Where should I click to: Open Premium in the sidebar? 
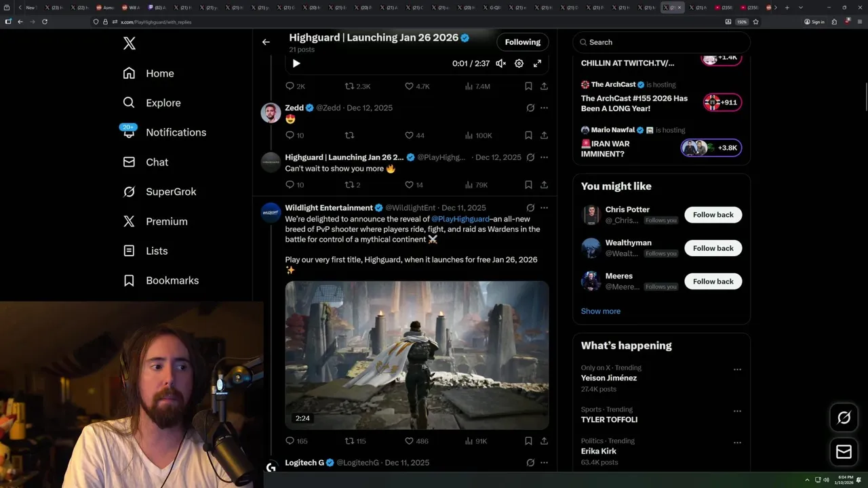pos(155,222)
